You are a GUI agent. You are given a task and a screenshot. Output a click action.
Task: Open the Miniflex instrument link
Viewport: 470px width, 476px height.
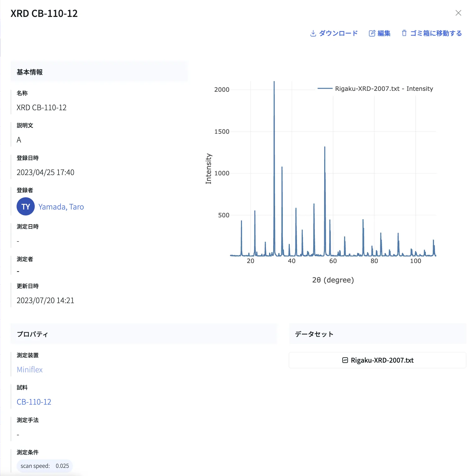click(x=30, y=370)
